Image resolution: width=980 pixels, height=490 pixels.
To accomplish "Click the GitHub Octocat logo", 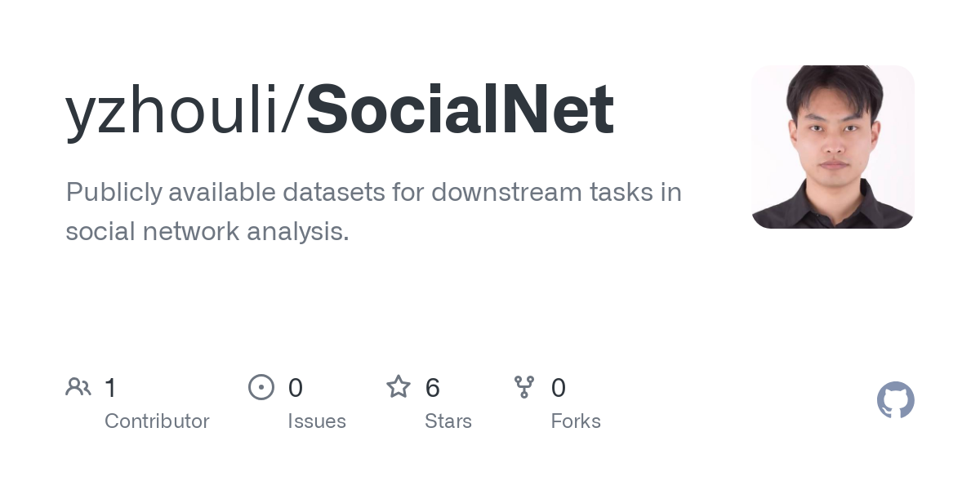I will (895, 400).
